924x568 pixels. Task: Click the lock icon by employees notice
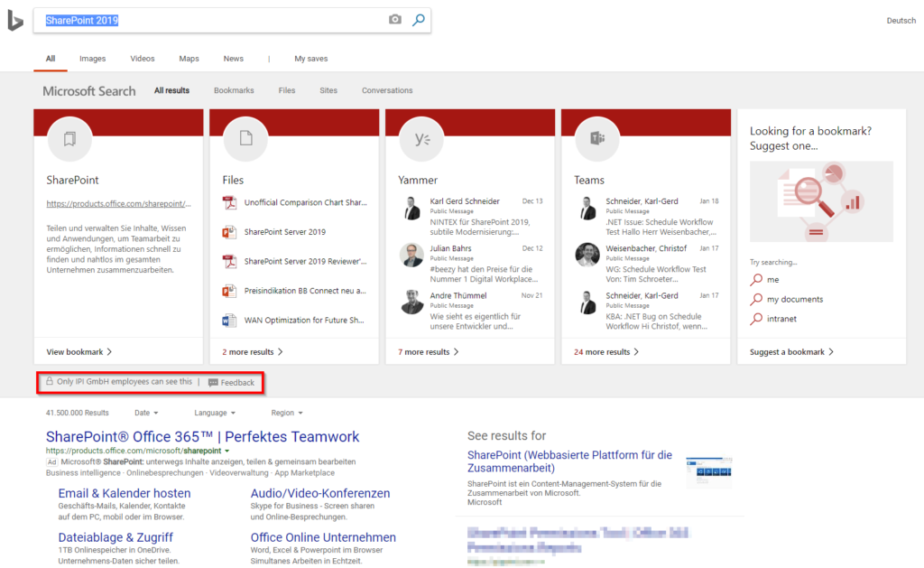(x=50, y=381)
